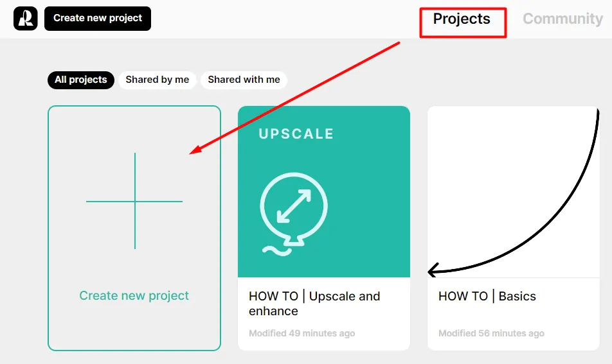
Task: Click the red arrow's arrowhead tip
Action: coord(194,152)
